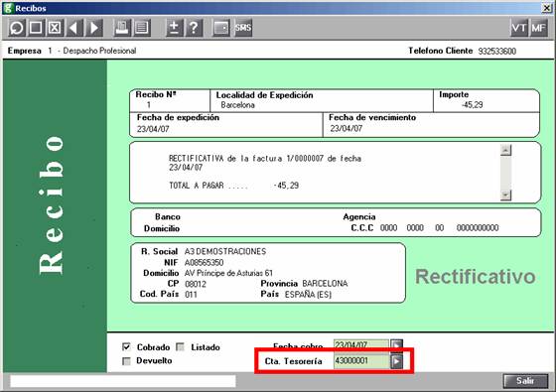This screenshot has width=556, height=392.
Task: Click the SMS toolbar button
Action: (243, 28)
